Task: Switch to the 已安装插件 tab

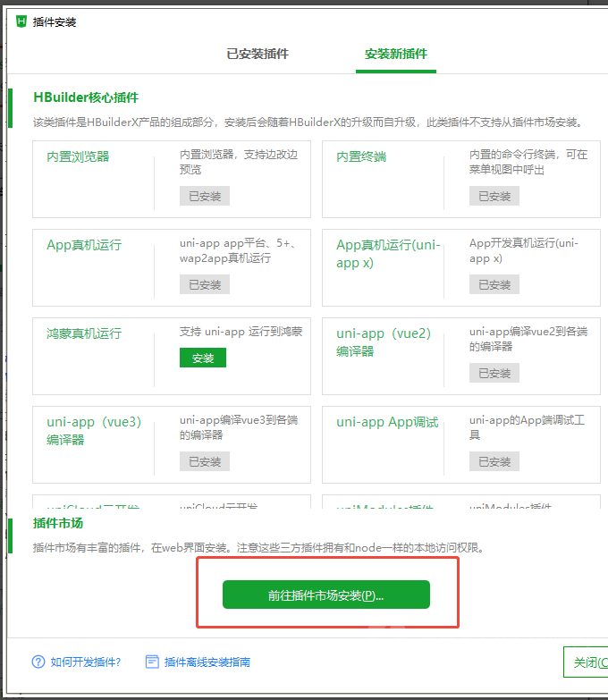Action: [258, 54]
